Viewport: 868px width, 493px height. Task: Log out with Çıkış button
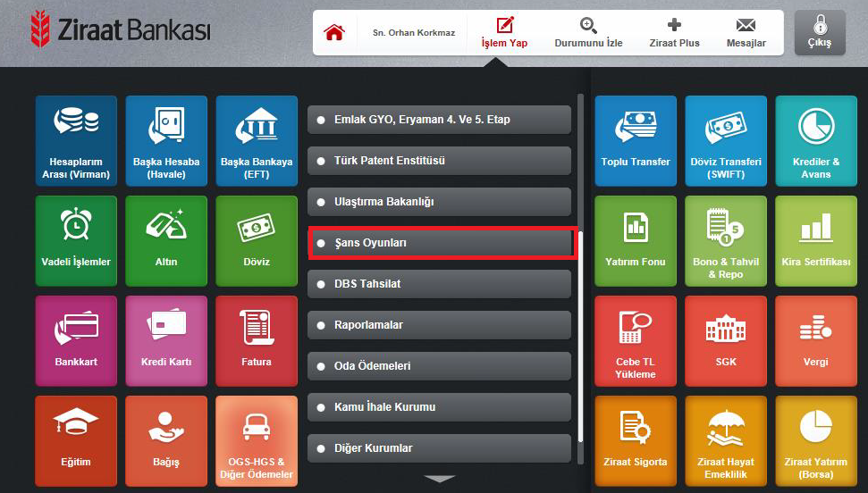820,33
